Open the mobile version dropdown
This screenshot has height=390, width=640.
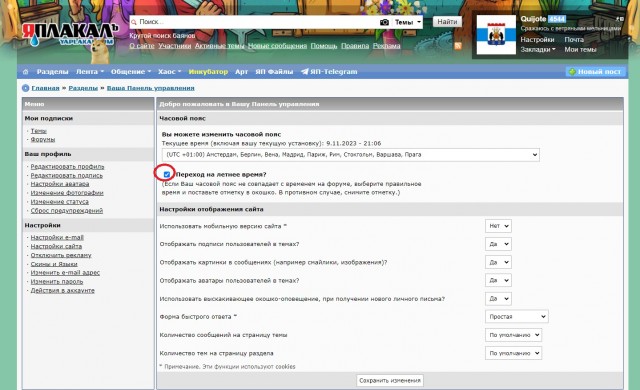click(x=498, y=226)
